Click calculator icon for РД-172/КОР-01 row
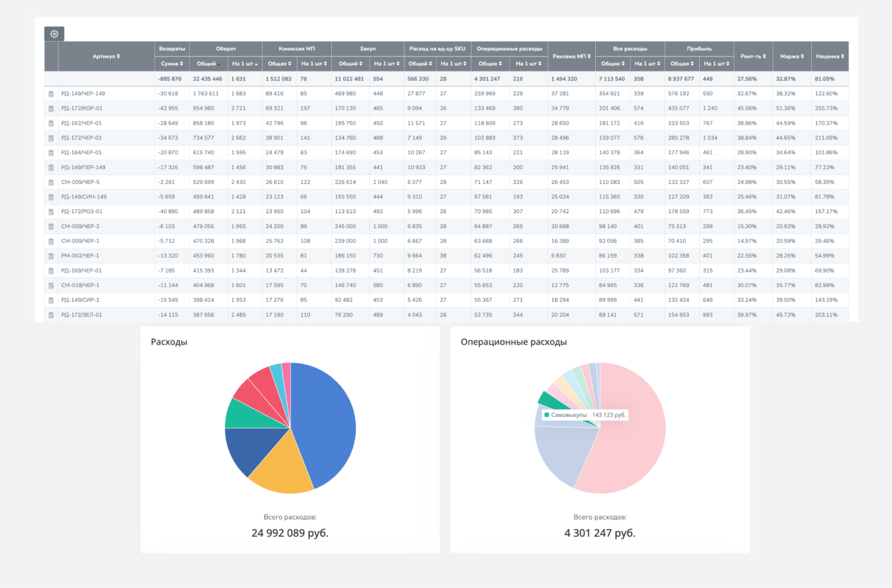This screenshot has height=588, width=892. 51,108
